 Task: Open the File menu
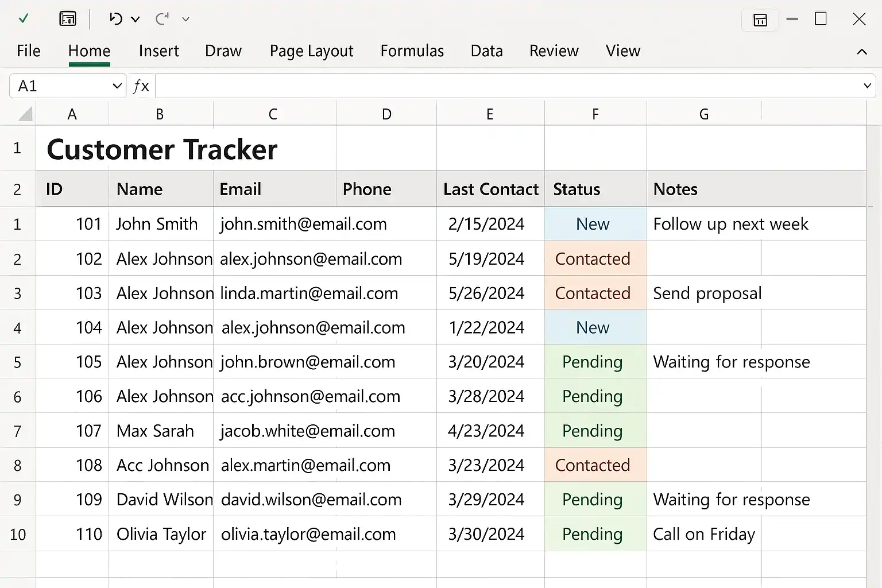pyautogui.click(x=28, y=51)
